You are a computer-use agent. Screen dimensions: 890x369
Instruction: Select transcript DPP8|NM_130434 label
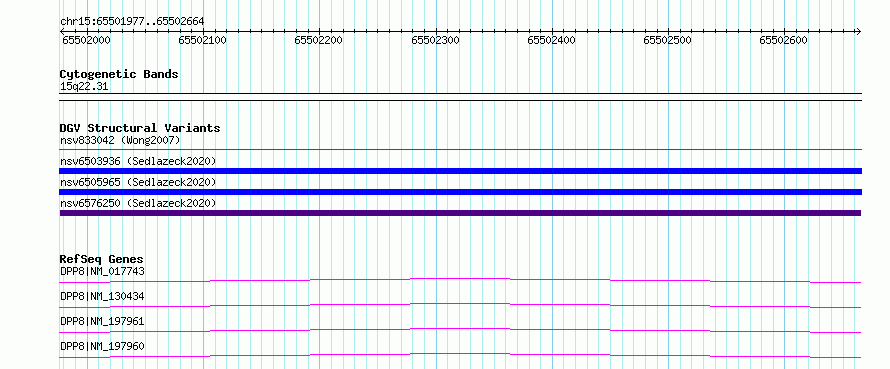coord(102,296)
